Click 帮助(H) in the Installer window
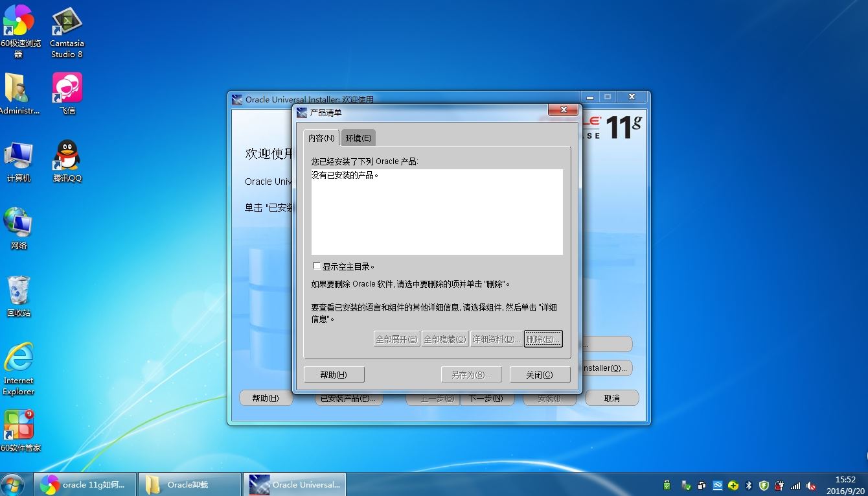868x496 pixels. 266,398
